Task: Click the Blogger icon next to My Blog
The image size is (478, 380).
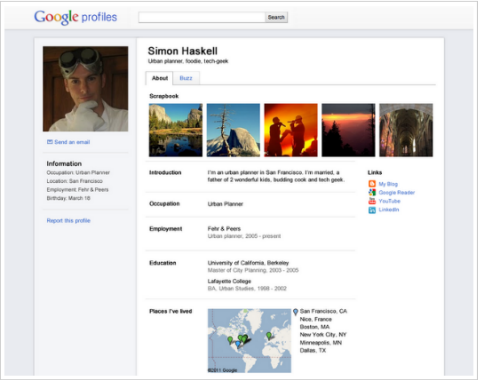Action: [x=372, y=184]
